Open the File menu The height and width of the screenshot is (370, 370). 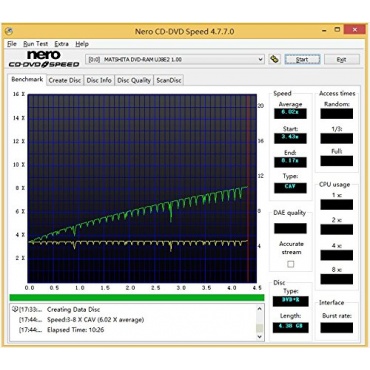point(12,44)
